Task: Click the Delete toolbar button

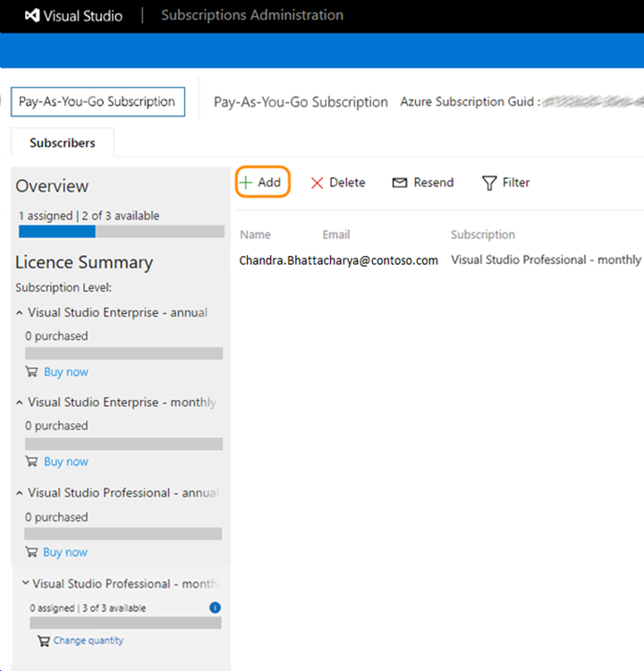Action: click(x=337, y=183)
